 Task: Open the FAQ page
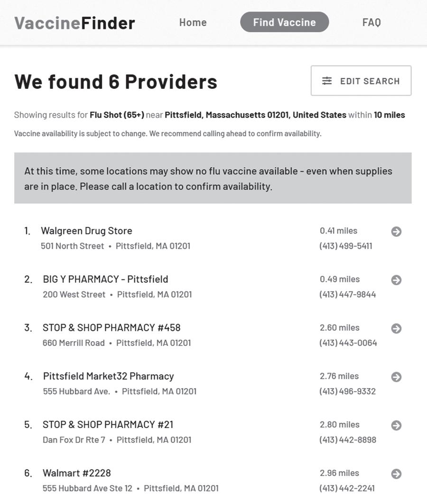click(x=371, y=22)
